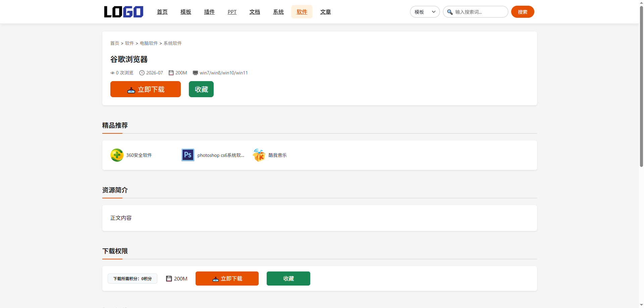Click the 2026-07 date text
The width and height of the screenshot is (644, 308).
155,73
